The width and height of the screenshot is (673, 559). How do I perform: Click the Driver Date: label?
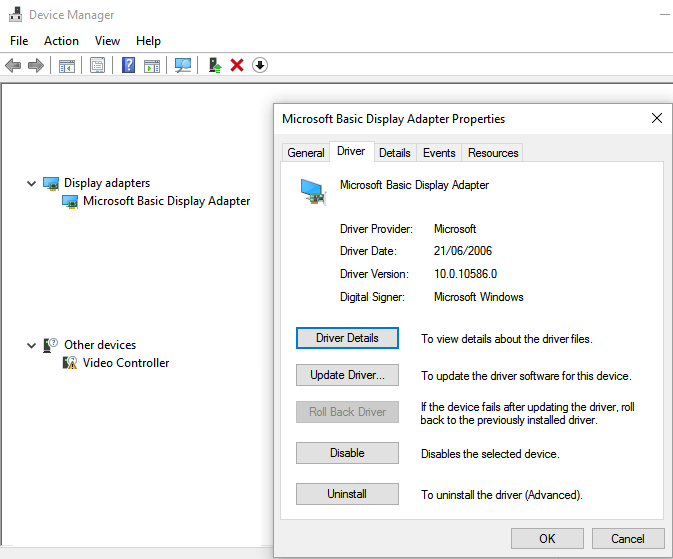point(368,251)
